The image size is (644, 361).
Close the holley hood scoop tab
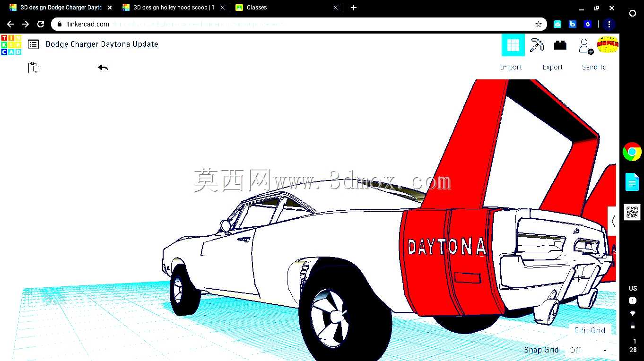point(223,8)
